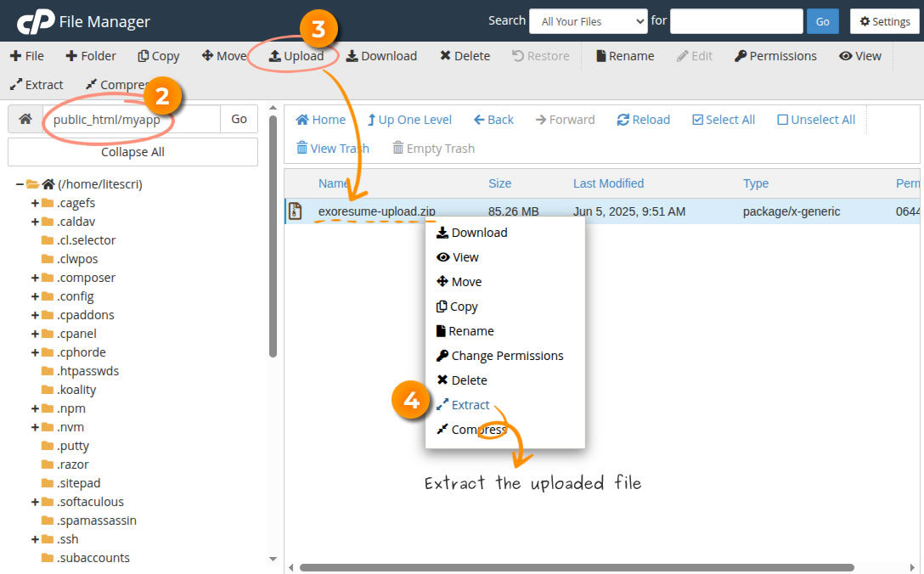Screen dimensions: 924x574
Task: Expand the .npm folder
Action: point(35,409)
